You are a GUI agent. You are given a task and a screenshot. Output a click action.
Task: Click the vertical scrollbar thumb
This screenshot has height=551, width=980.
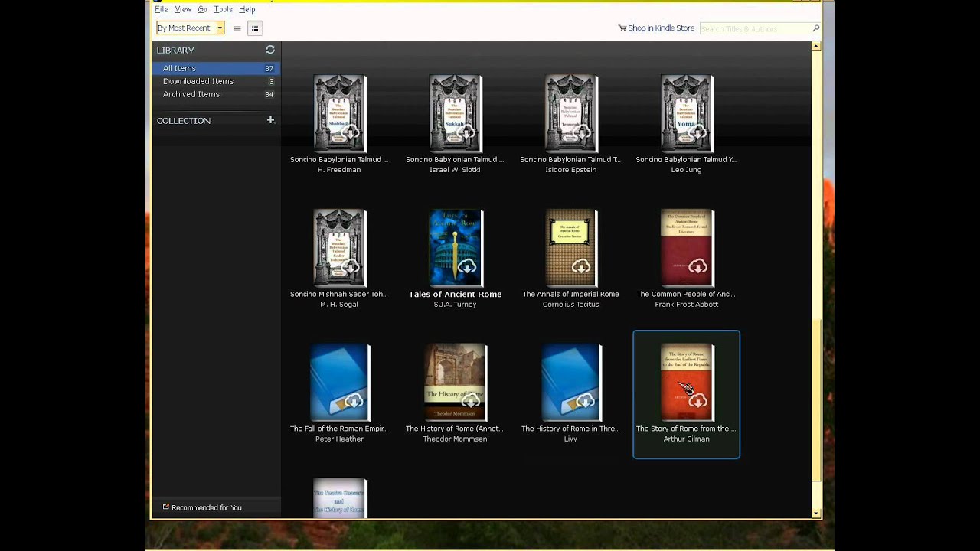(x=816, y=399)
